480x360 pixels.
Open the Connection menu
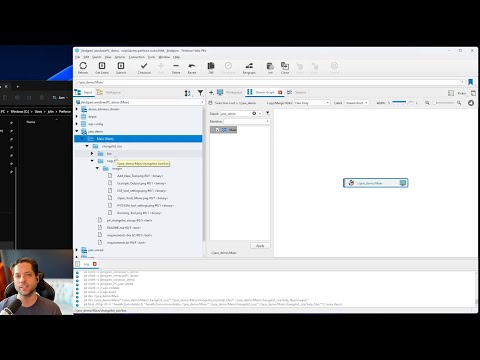pos(137,57)
